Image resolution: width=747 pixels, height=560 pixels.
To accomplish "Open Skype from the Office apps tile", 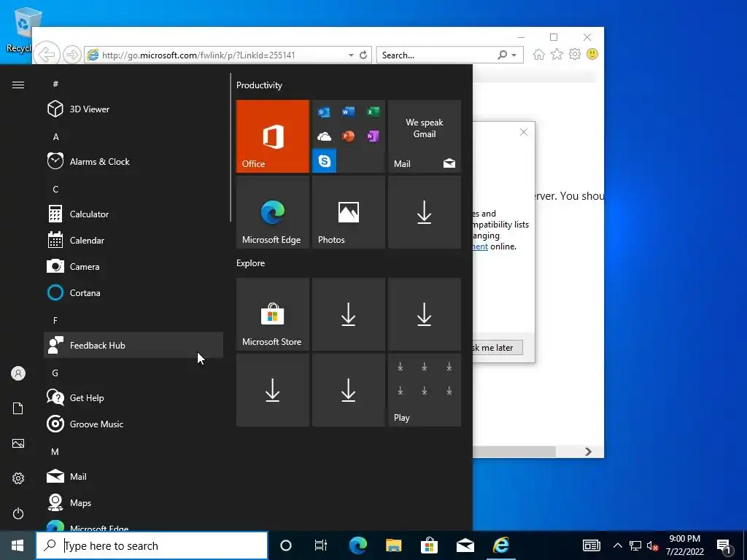I will (325, 160).
